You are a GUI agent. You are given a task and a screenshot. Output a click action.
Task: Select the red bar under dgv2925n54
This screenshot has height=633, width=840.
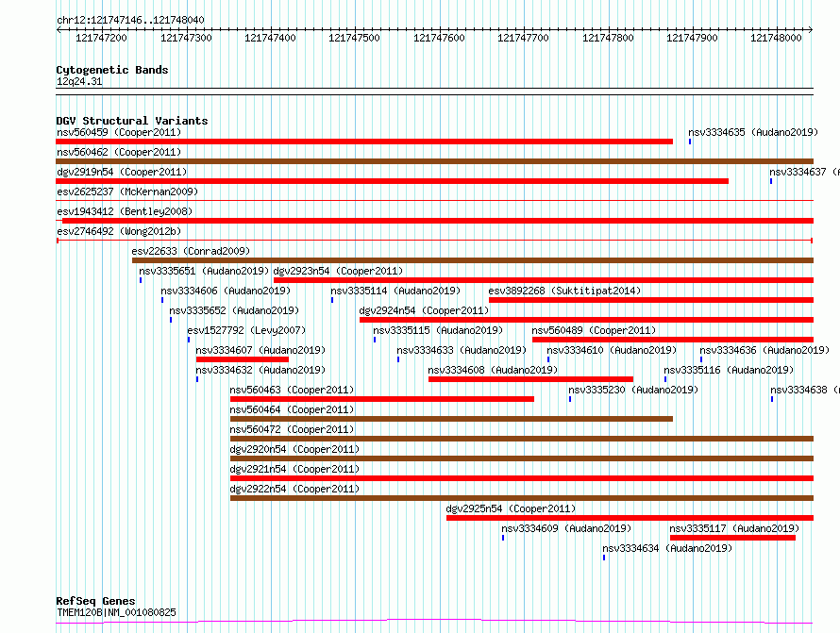[630, 518]
